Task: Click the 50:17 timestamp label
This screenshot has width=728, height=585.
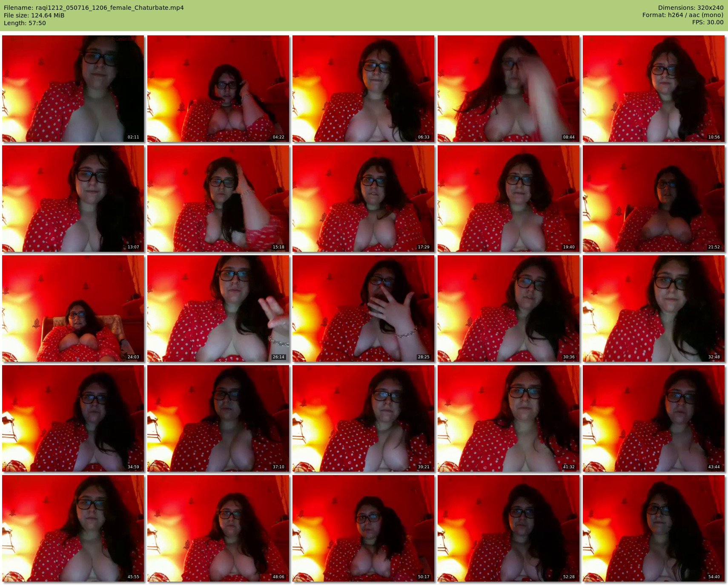Action: [424, 577]
